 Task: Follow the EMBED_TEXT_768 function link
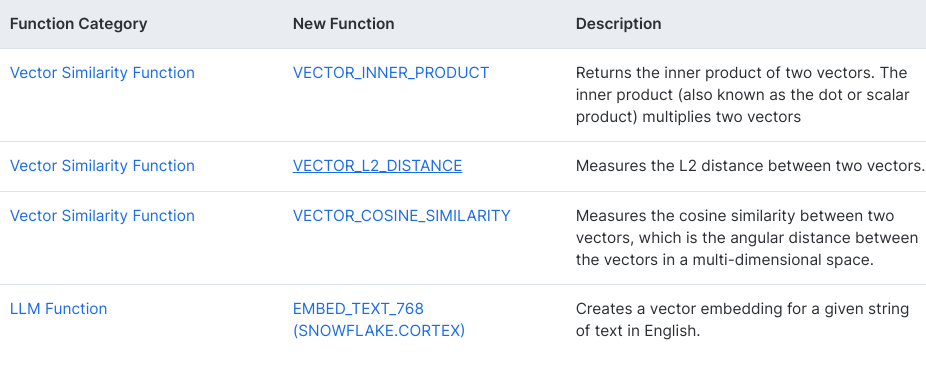coord(358,308)
